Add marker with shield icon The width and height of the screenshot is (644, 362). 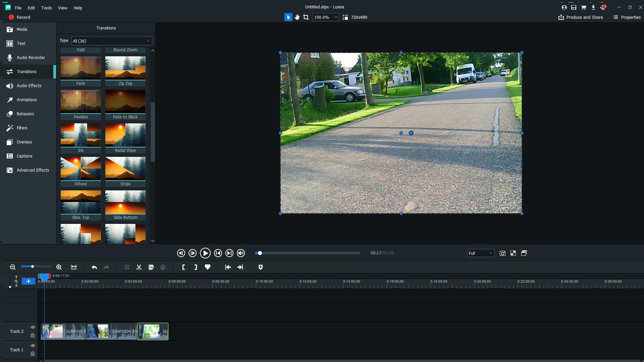[260, 267]
